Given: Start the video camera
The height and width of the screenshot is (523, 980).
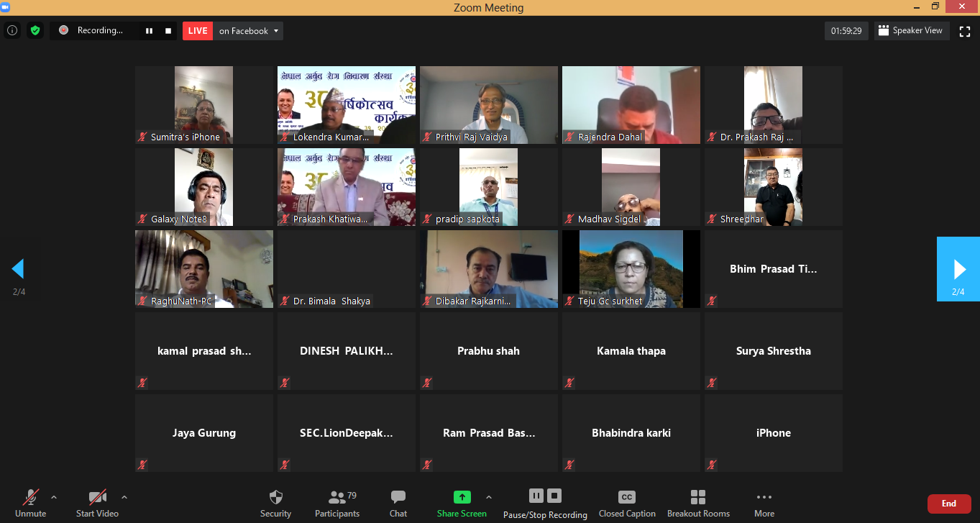Looking at the screenshot, I should 97,504.
